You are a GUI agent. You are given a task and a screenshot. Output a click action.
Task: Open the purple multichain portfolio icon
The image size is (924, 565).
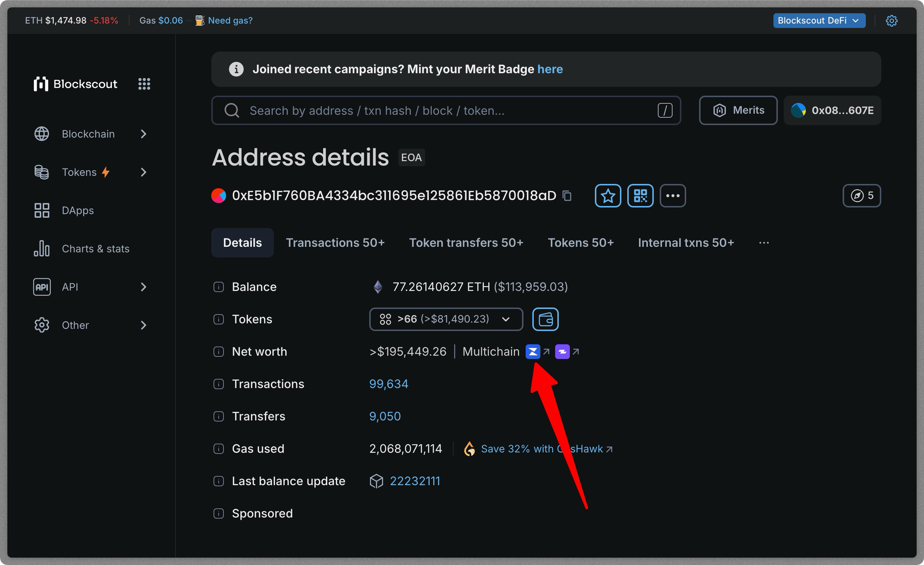coord(562,352)
